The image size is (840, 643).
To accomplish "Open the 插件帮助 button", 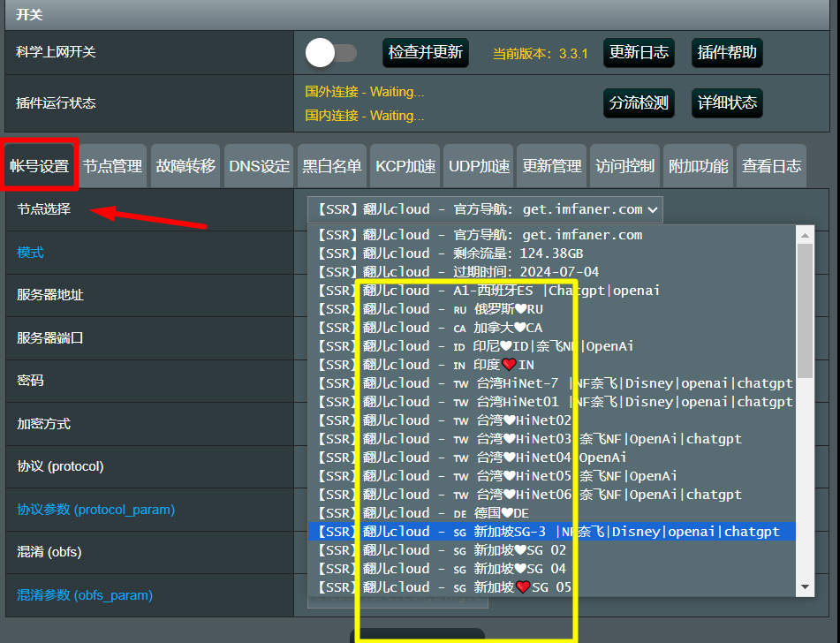I will coord(727,52).
